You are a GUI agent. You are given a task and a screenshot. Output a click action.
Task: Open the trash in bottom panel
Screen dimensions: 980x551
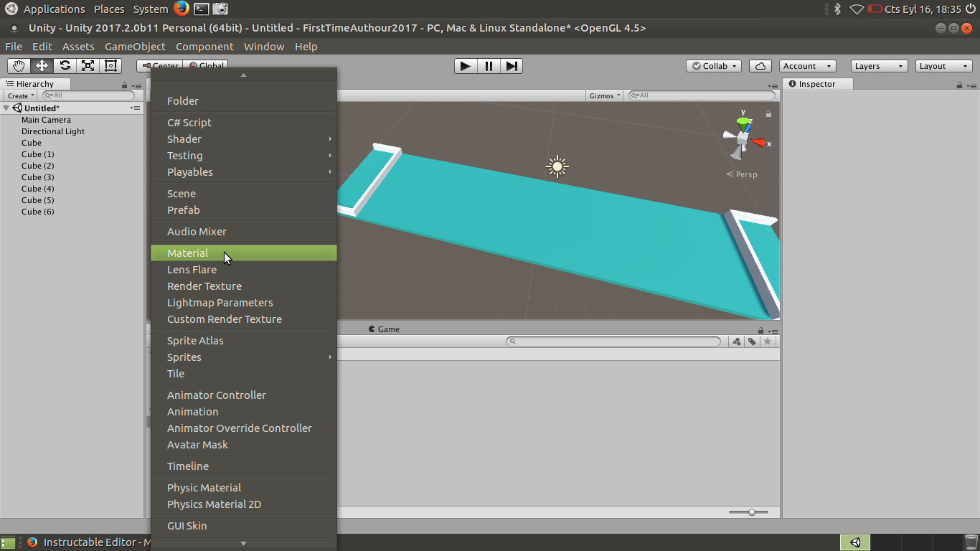tap(971, 542)
